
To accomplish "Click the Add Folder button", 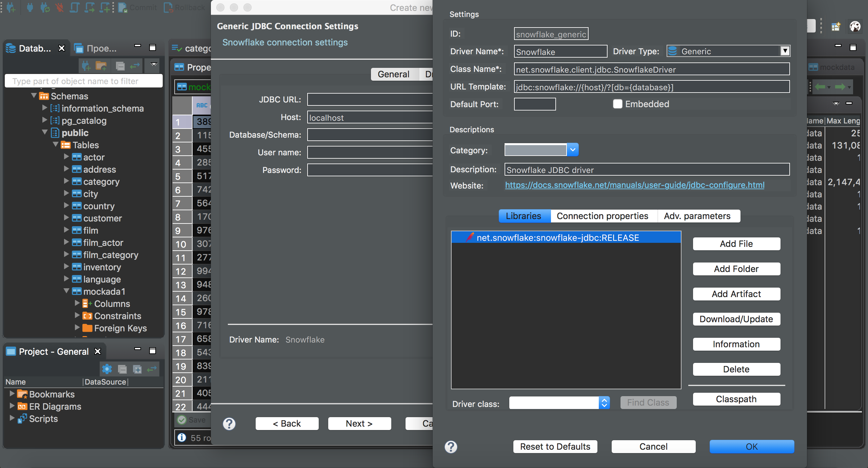I will pos(735,269).
